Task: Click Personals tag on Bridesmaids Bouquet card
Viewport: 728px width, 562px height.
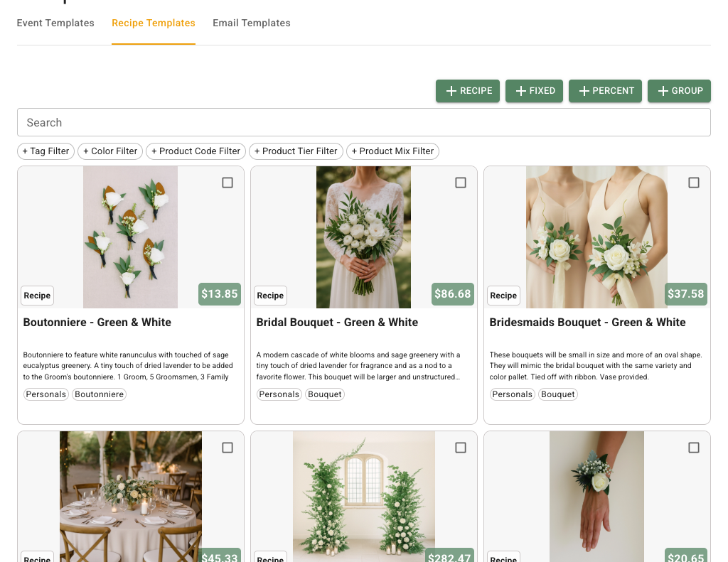Action: pos(512,394)
